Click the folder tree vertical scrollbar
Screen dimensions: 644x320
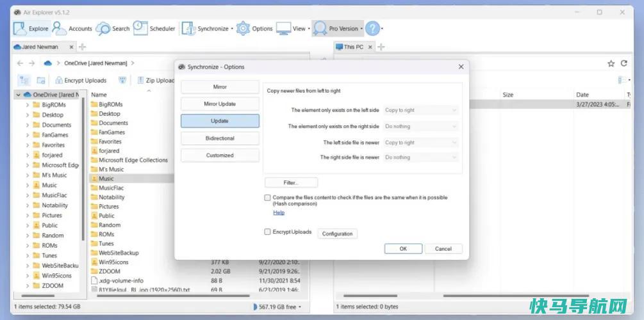[x=83, y=170]
